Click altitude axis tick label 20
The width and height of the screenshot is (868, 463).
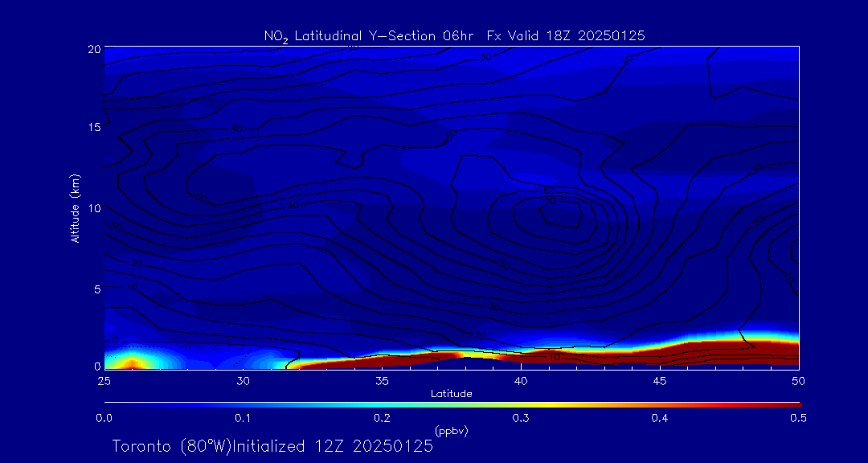pos(95,48)
